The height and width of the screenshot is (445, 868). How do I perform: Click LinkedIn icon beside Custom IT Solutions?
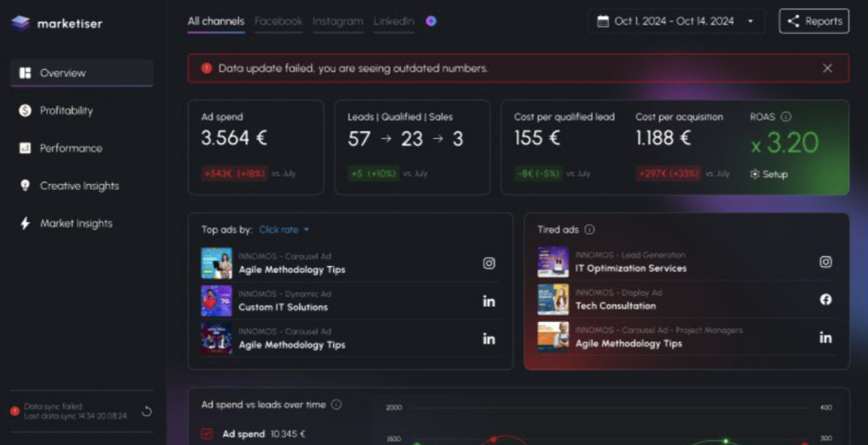click(489, 301)
